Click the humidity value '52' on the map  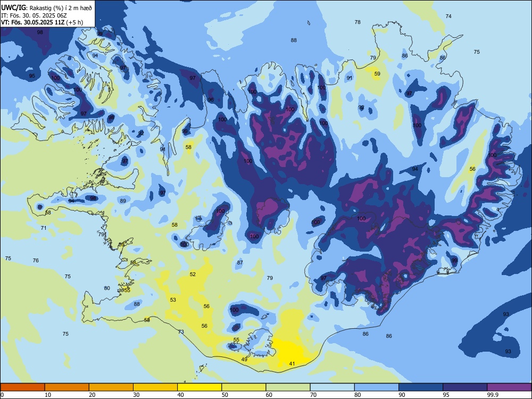click(x=193, y=274)
